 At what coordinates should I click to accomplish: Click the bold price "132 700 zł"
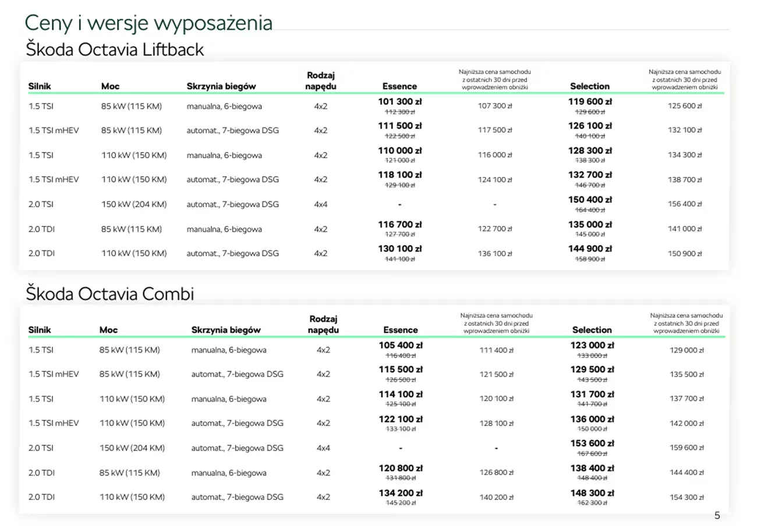click(590, 175)
